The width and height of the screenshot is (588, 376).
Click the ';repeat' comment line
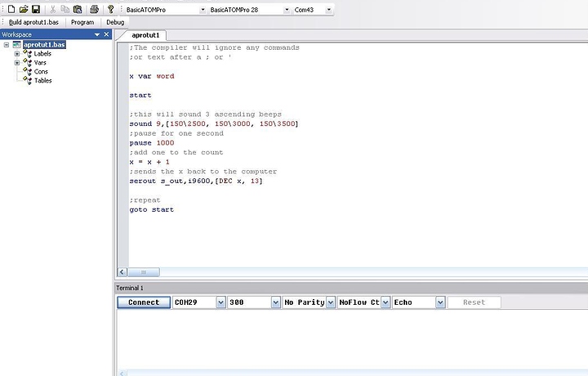pos(145,200)
